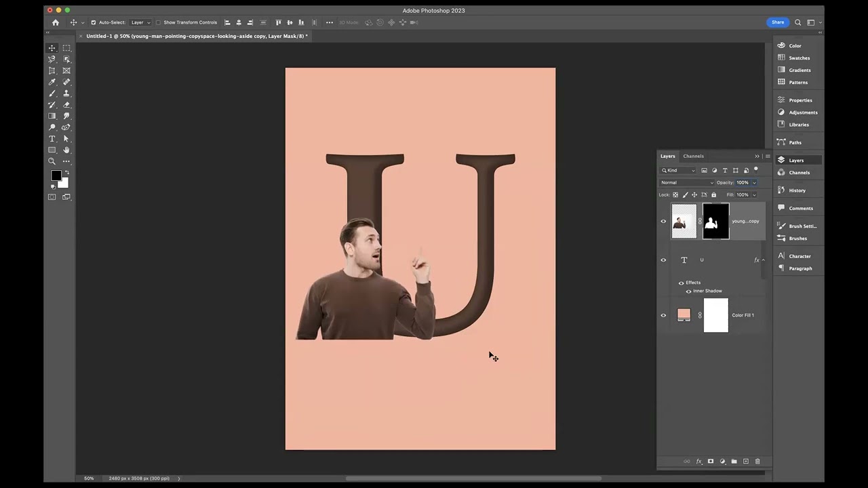Screen dimensions: 868x488
Task: Select the Pen tool
Action: 66,127
